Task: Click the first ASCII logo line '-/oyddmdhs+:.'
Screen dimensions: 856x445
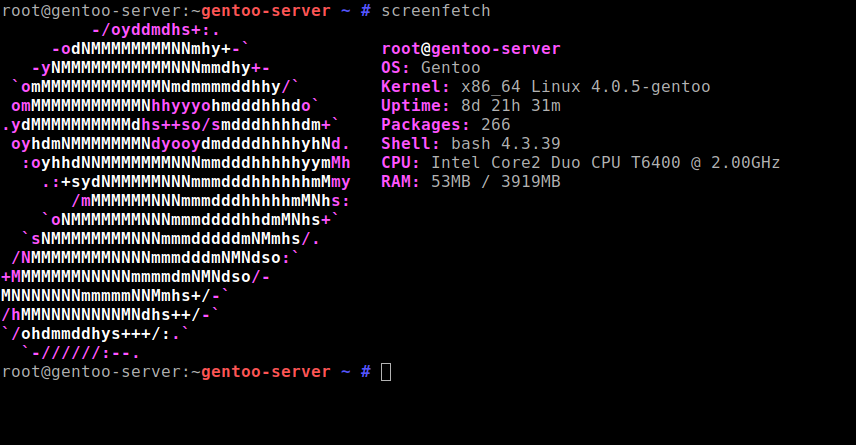Action: tap(156, 30)
